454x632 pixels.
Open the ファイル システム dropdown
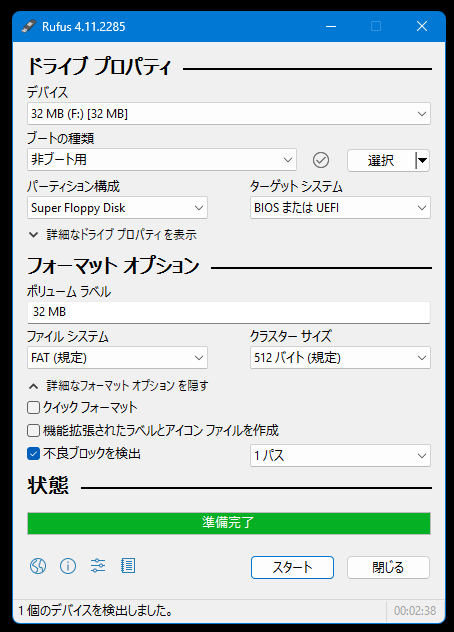click(117, 358)
